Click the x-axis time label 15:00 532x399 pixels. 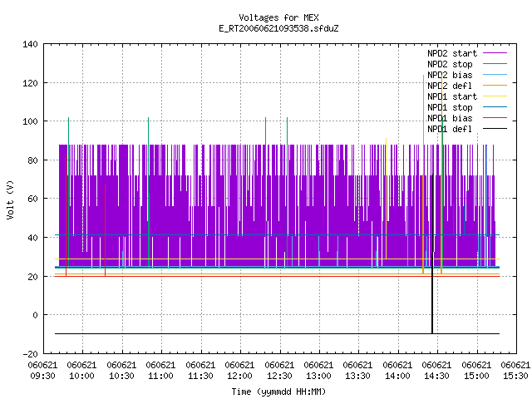coord(476,377)
